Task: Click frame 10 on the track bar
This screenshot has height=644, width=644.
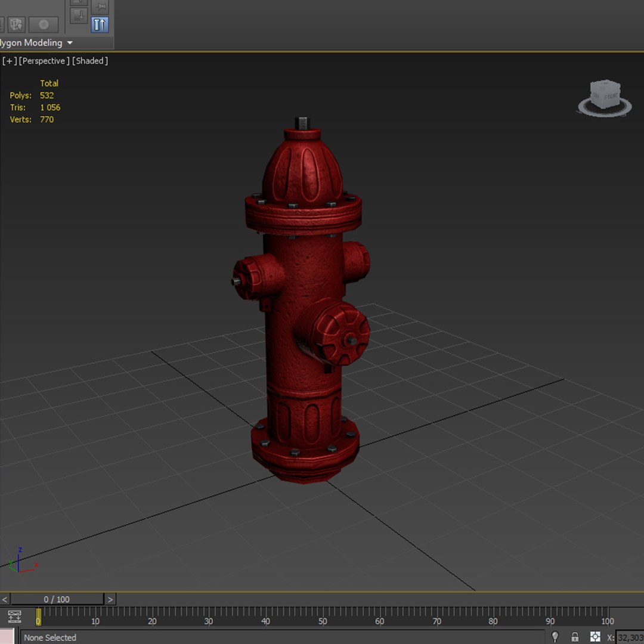Action: tap(95, 621)
